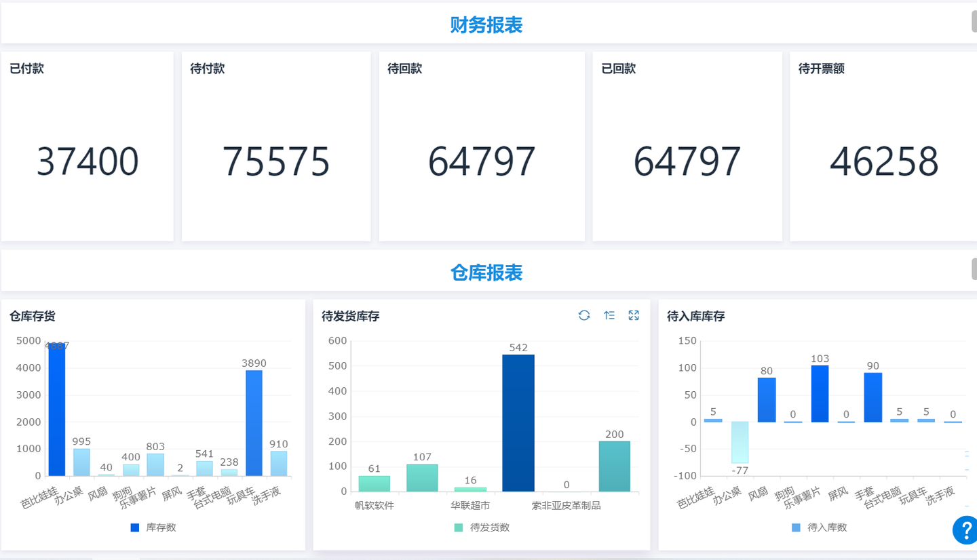Click the 仓库存货 chart title
977x560 pixels.
(33, 316)
